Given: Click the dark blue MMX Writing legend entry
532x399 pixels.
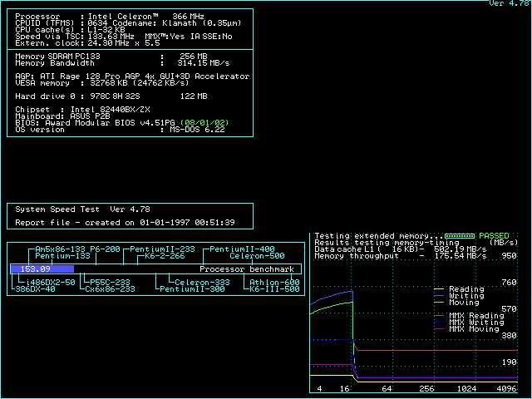Looking at the screenshot, I should pos(469,323).
